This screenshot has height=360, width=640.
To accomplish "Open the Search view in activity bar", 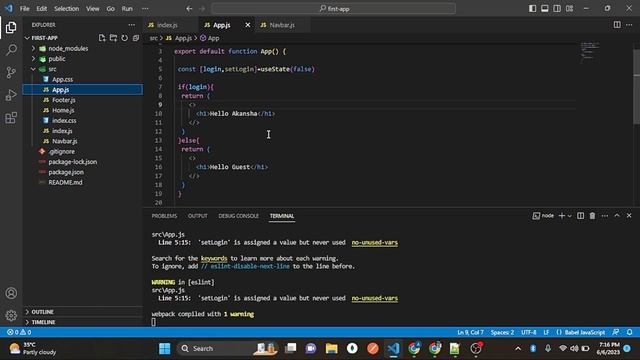I will [x=11, y=50].
